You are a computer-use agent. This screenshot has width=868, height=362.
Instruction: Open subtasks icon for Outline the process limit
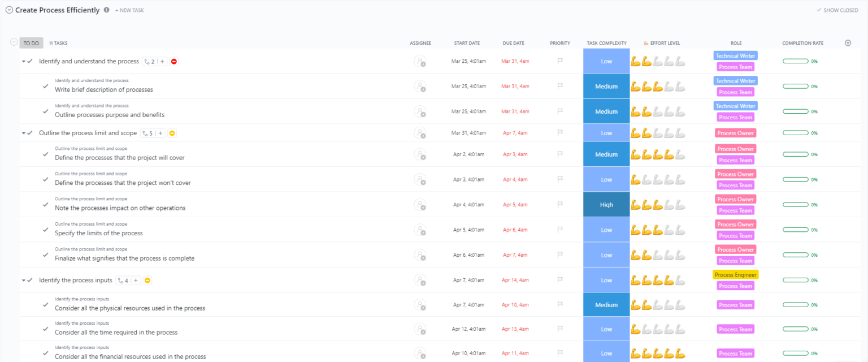pyautogui.click(x=147, y=133)
